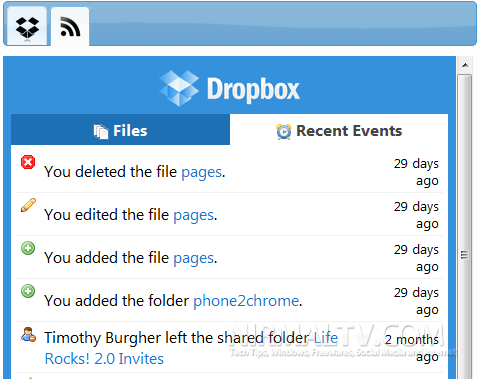
Task: Click '29 days ago' on added pages row
Action: click(x=416, y=258)
